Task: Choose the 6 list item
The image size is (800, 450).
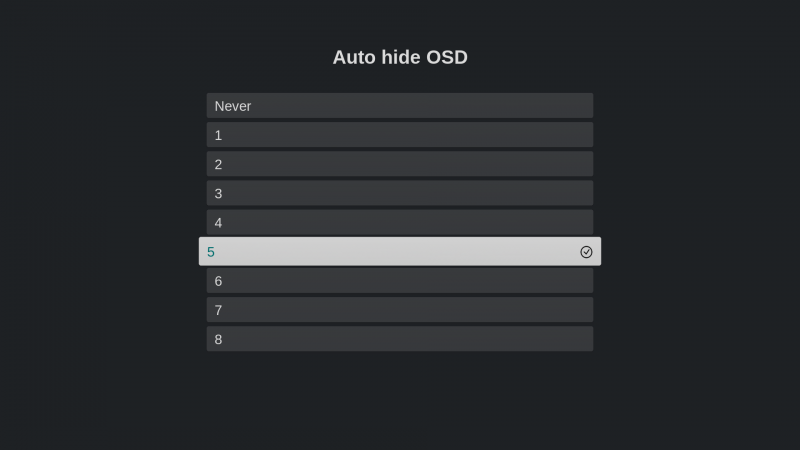Action: (399, 281)
